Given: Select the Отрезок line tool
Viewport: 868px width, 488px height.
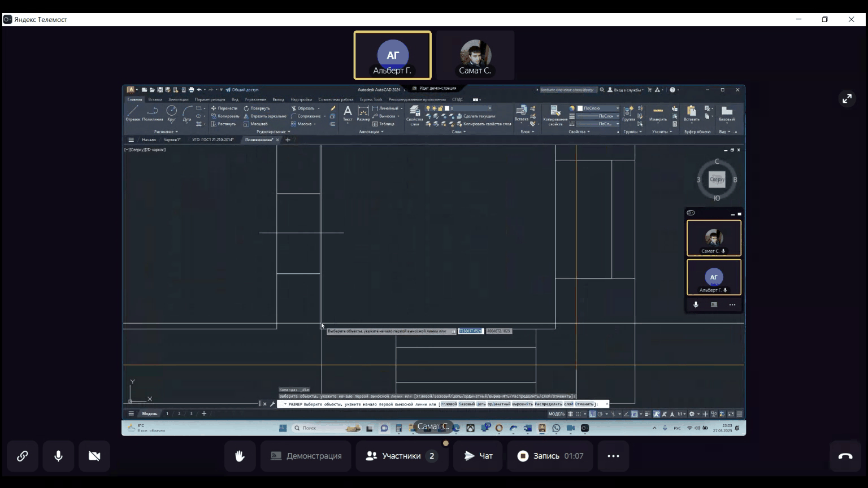Looking at the screenshot, I should pyautogui.click(x=133, y=113).
